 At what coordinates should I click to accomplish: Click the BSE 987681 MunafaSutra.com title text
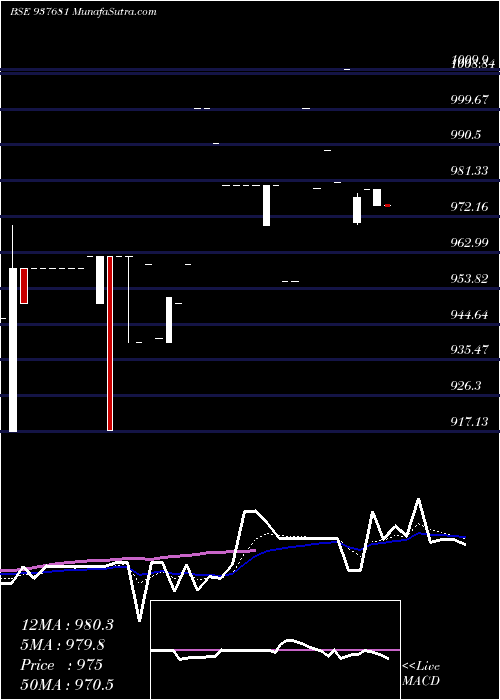click(83, 12)
